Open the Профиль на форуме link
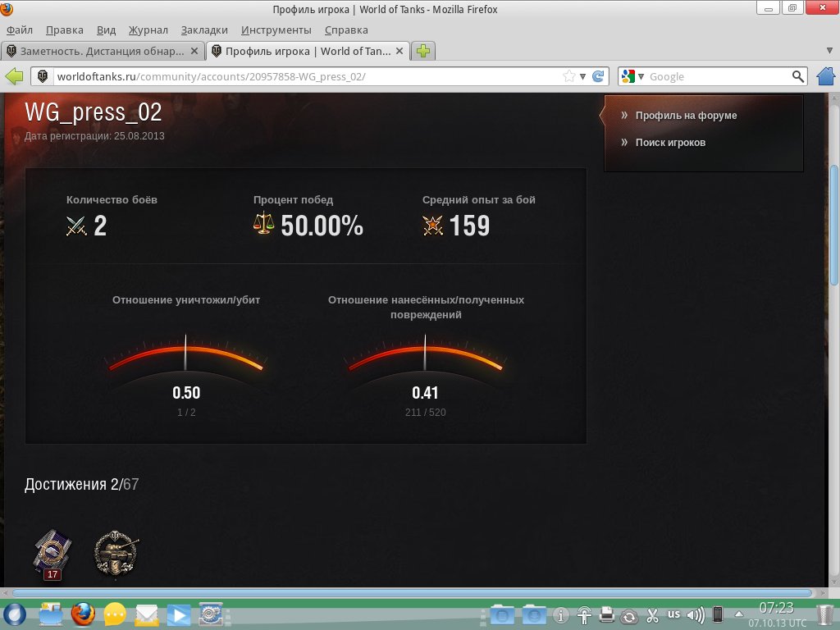Screen dimensions: 840x630 point(686,116)
